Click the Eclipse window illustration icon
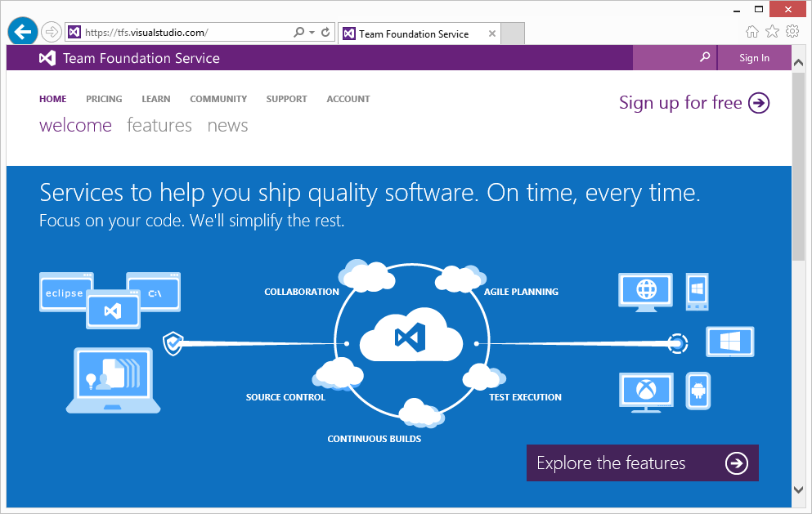 click(65, 293)
